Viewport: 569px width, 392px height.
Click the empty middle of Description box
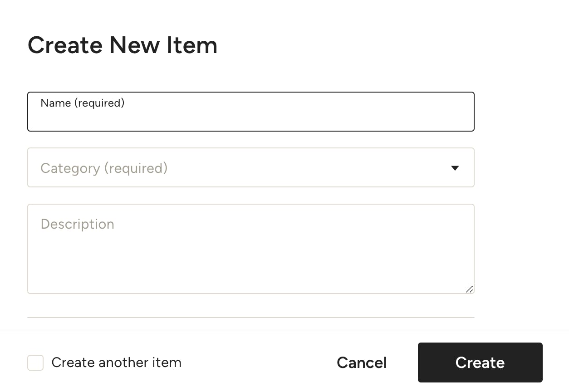pyautogui.click(x=251, y=254)
